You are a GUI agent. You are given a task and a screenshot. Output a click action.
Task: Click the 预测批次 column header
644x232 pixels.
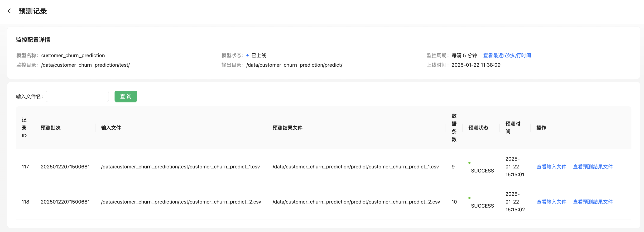[x=51, y=128]
